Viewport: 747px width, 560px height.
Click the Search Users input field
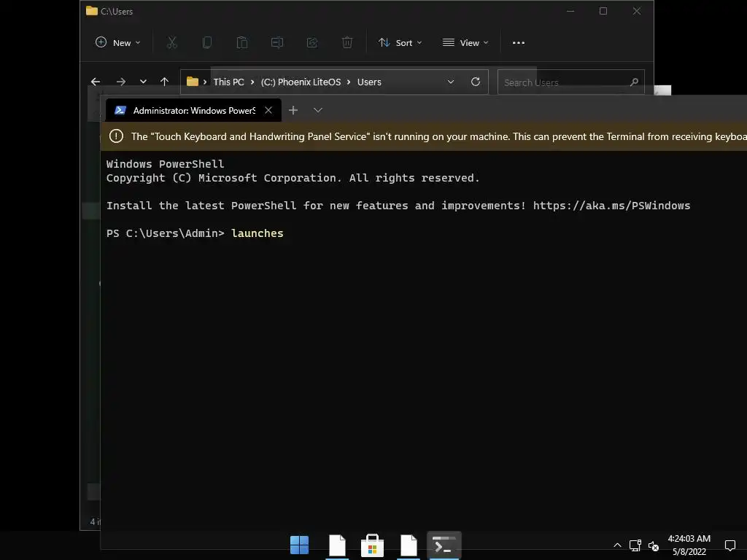tap(570, 82)
